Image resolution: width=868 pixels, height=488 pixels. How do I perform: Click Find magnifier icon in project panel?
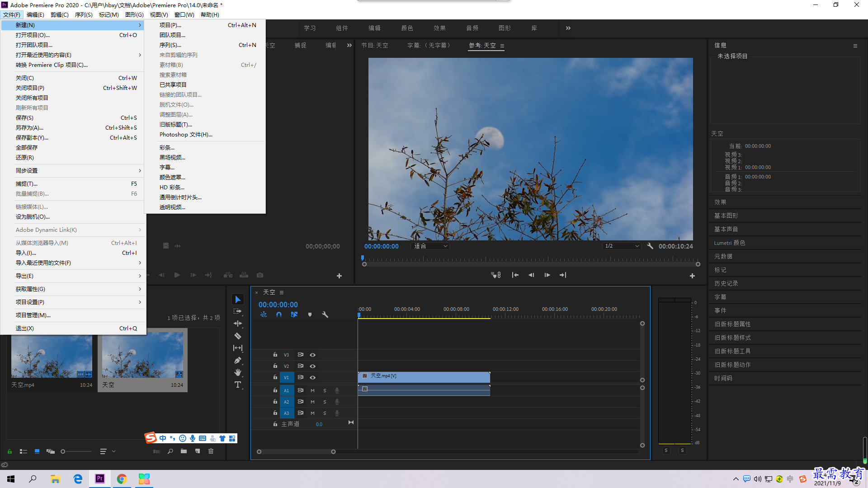[170, 451]
